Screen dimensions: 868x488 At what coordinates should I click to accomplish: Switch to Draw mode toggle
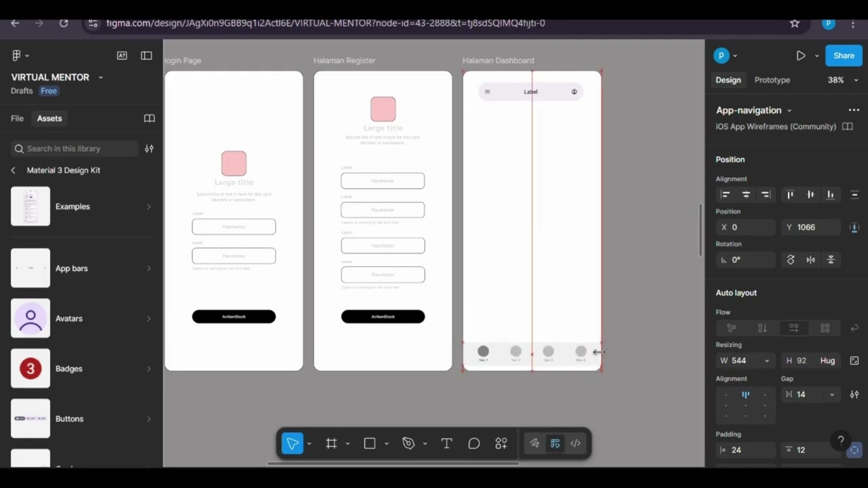pos(534,443)
